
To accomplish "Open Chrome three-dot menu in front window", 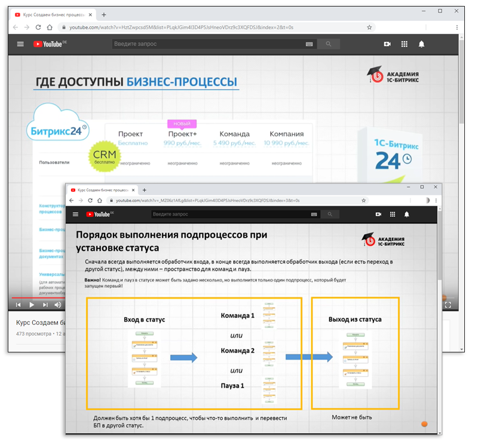I will (x=436, y=200).
